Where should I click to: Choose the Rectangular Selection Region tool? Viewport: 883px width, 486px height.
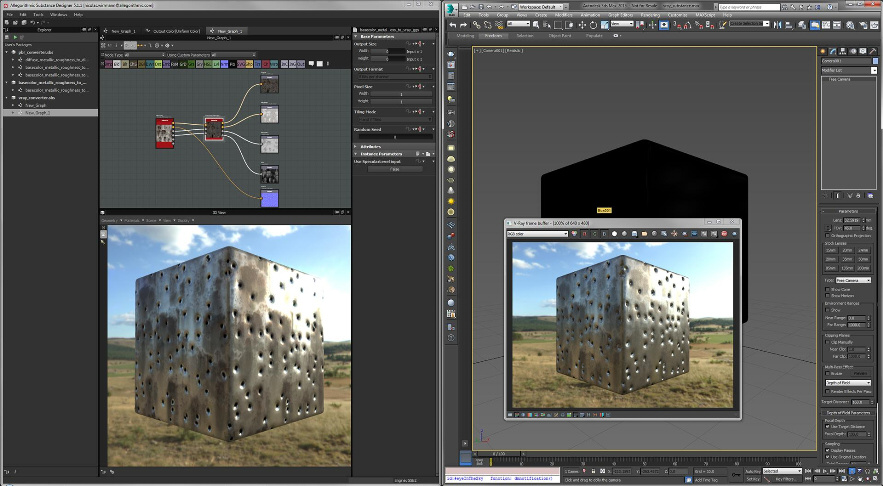pos(558,25)
